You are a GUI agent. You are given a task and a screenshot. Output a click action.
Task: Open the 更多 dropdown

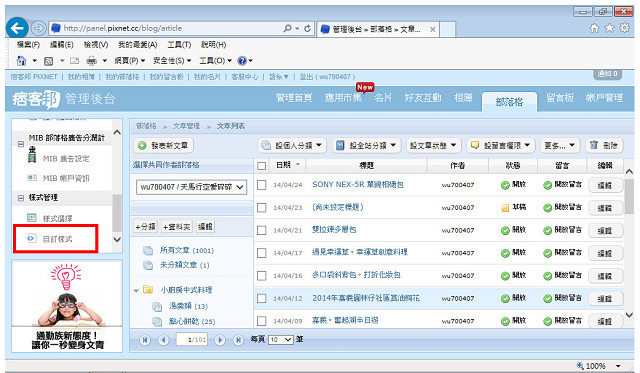click(x=560, y=145)
